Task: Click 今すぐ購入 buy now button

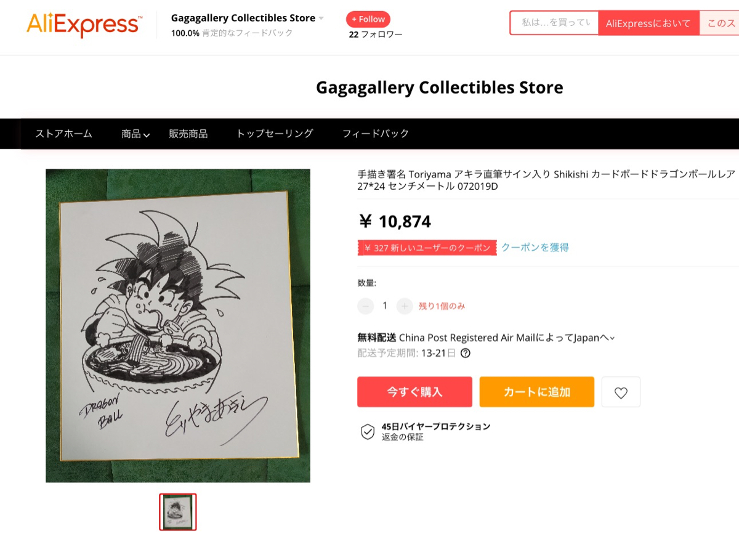Action: pos(414,392)
